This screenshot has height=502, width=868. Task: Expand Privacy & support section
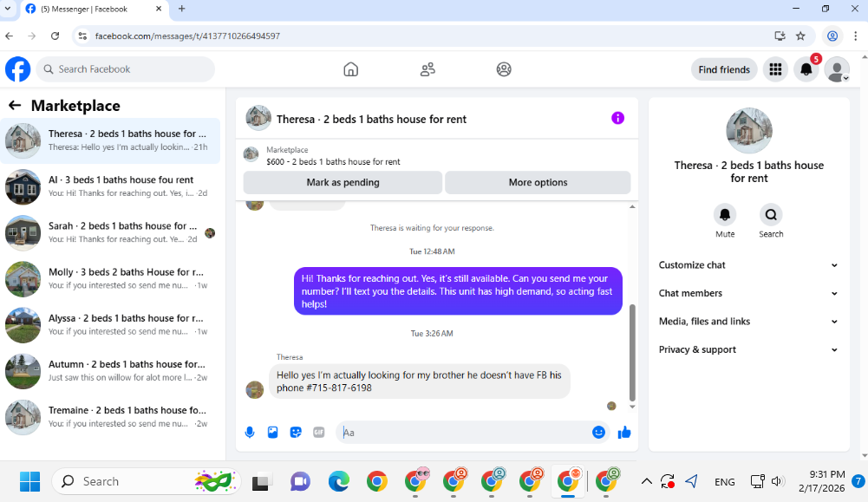tap(748, 349)
